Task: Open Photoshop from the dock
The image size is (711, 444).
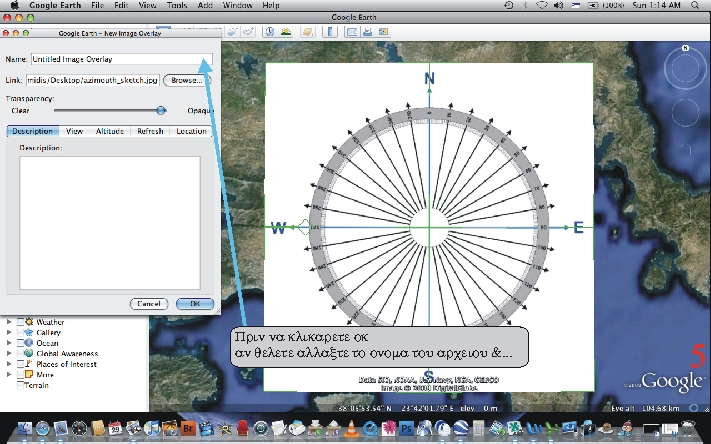Action: tap(406, 428)
